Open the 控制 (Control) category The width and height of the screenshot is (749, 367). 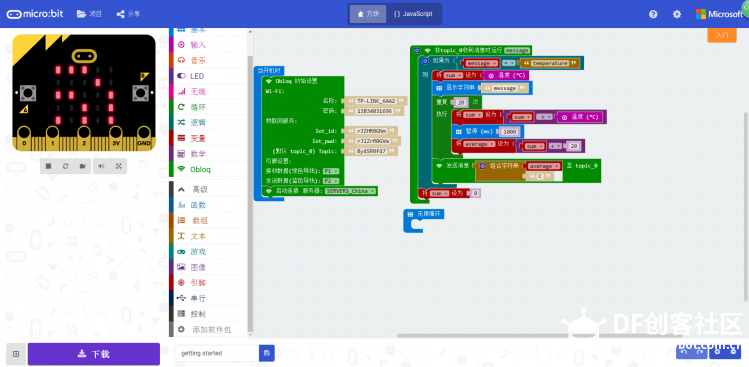point(208,314)
